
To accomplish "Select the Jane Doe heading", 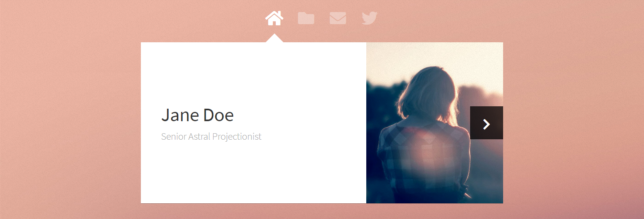I will 197,115.
